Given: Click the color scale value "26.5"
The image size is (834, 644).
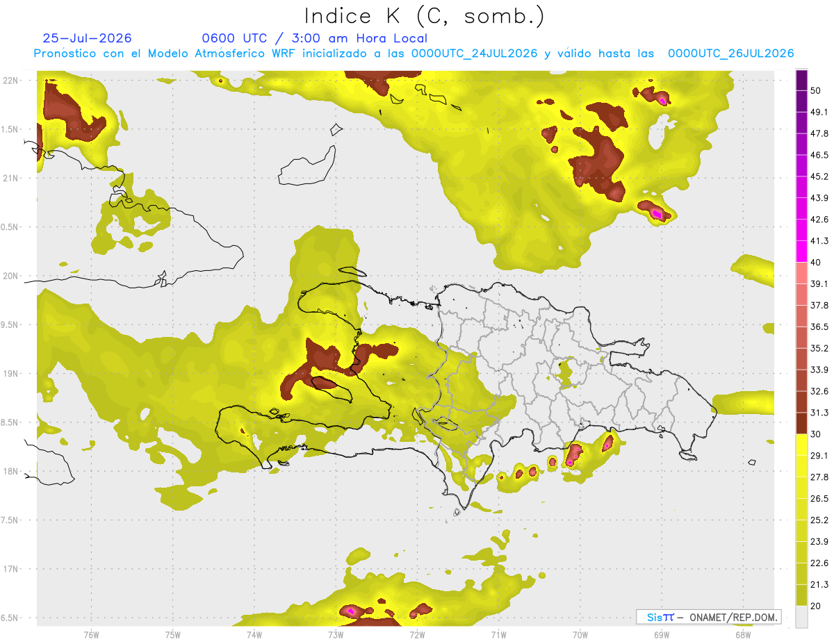Looking at the screenshot, I should tap(819, 499).
